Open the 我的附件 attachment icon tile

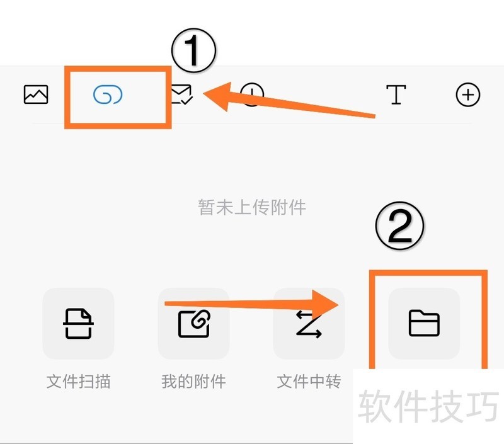point(193,323)
